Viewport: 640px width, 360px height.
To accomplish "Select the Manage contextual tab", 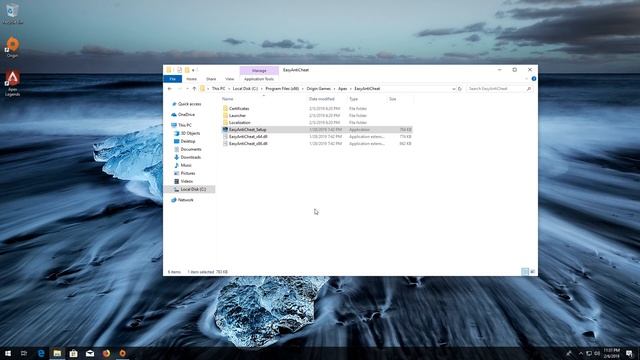I will tap(259, 71).
